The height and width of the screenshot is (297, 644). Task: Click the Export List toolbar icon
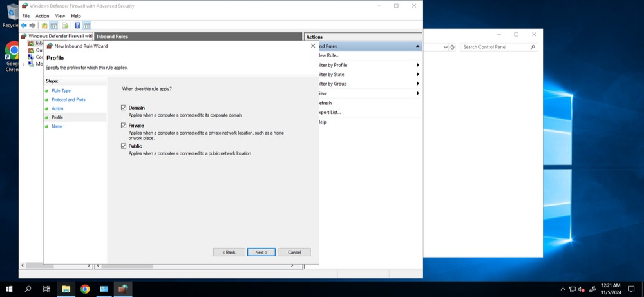click(65, 26)
